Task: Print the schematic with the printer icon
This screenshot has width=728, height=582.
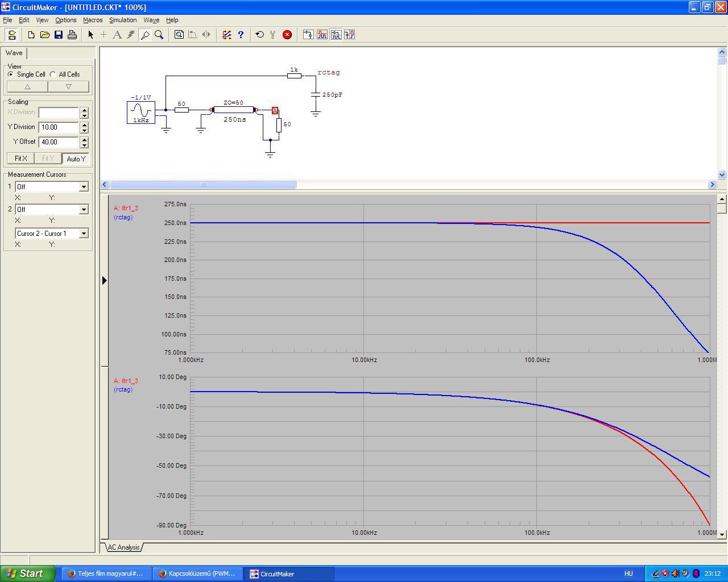Action: click(x=72, y=35)
